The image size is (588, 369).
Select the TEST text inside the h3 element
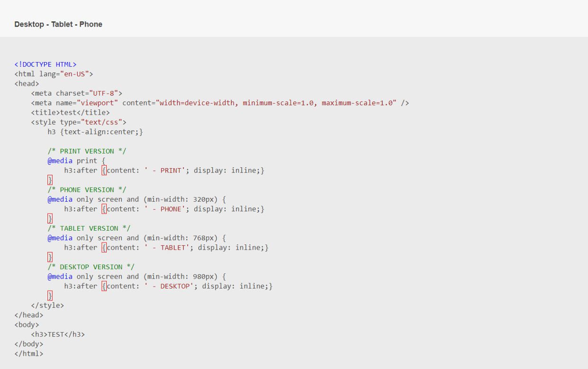pos(55,334)
